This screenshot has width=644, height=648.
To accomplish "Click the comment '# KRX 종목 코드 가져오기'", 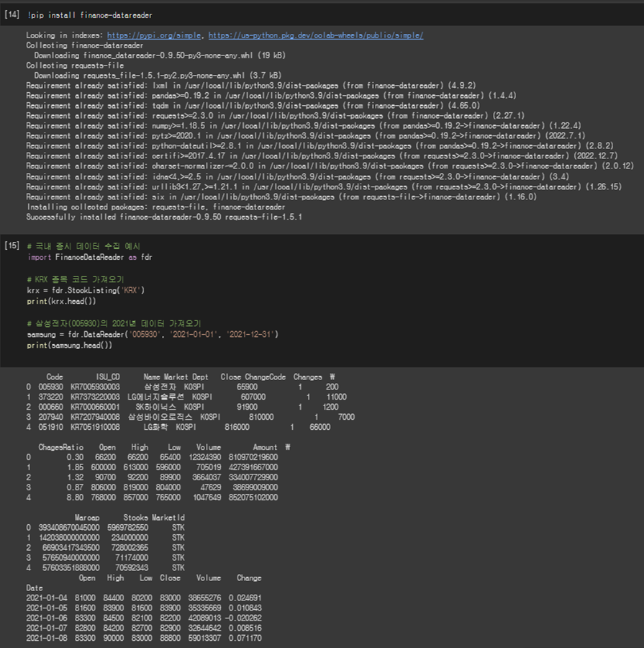I will coord(76,279).
